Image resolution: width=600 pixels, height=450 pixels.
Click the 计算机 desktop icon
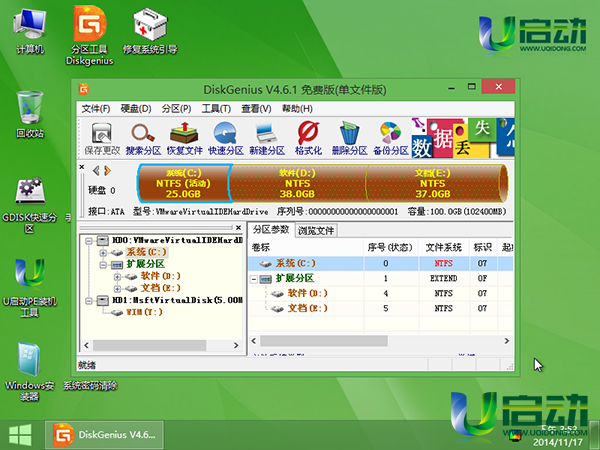pyautogui.click(x=29, y=32)
